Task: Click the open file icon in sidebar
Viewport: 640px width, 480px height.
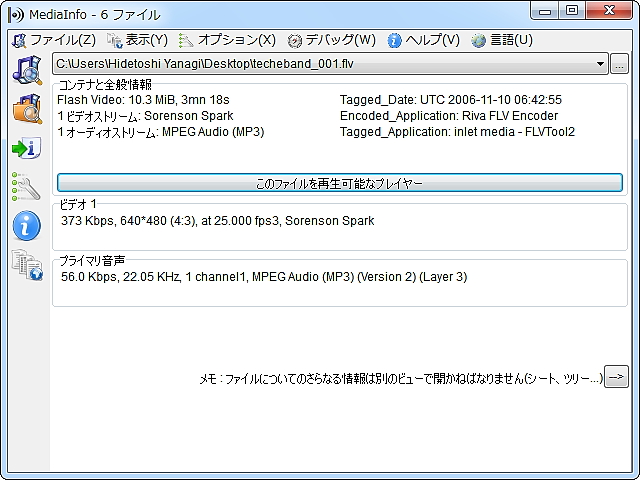Action: pos(27,70)
